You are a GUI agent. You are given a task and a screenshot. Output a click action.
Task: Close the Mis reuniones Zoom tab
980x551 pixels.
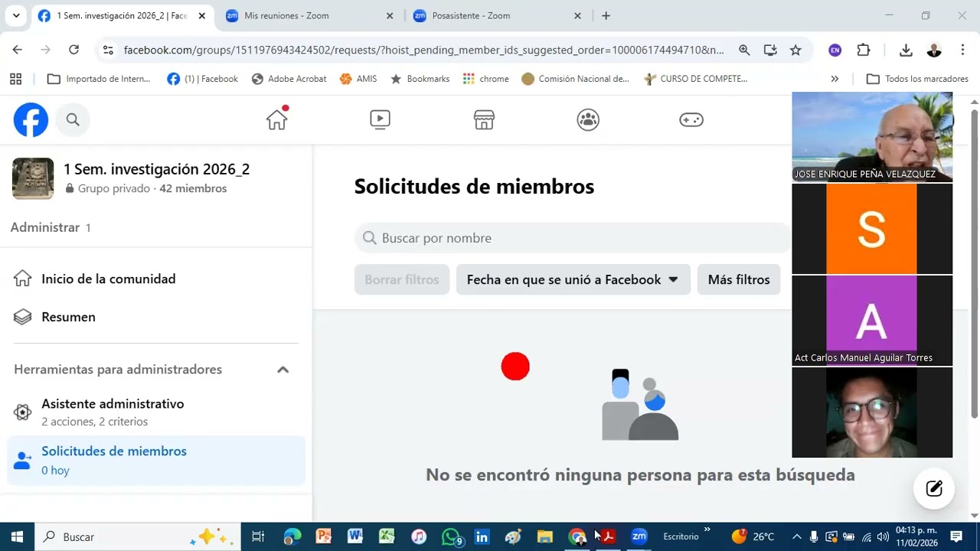(x=390, y=15)
